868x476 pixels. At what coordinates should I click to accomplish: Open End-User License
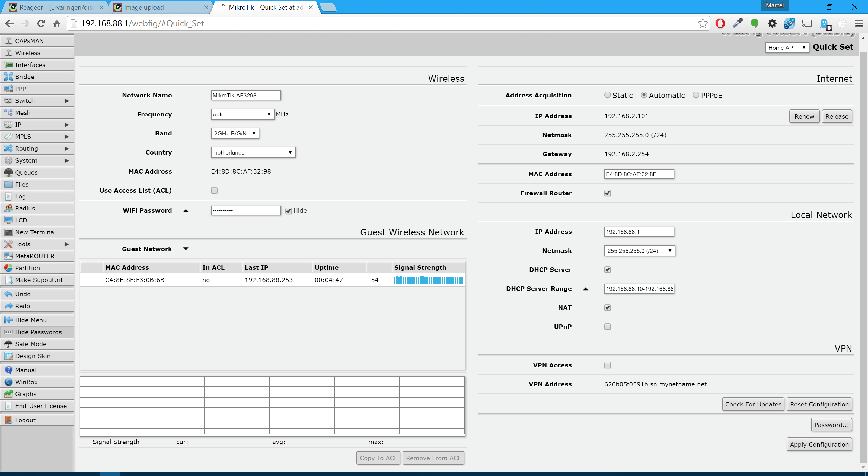37,406
